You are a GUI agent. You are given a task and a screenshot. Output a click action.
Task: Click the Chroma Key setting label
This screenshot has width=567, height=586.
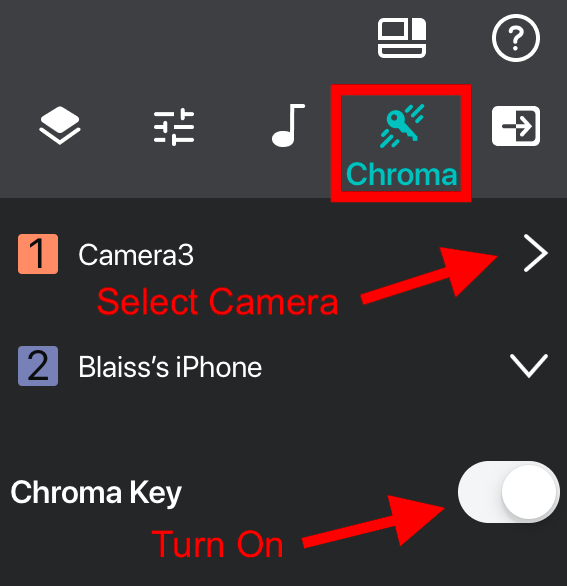(96, 493)
